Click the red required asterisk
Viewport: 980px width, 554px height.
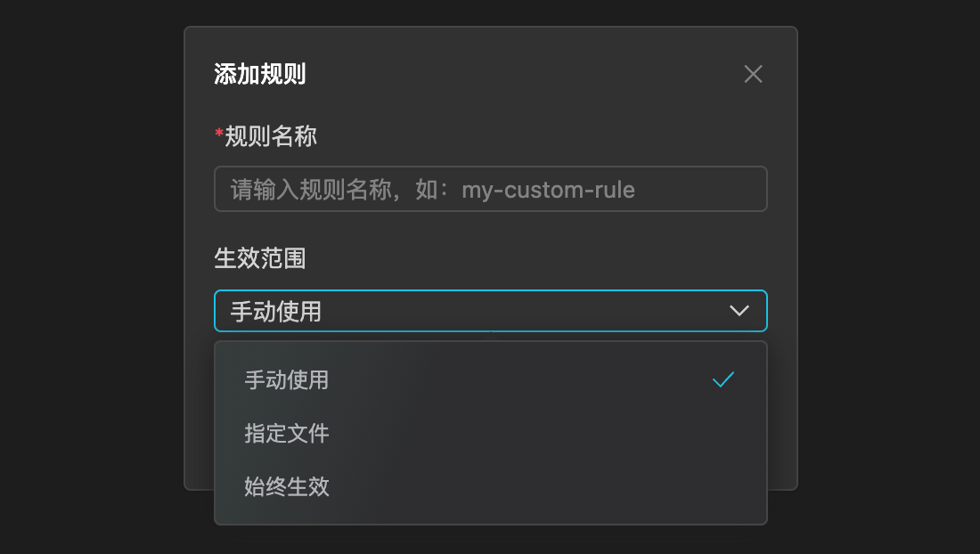point(219,133)
